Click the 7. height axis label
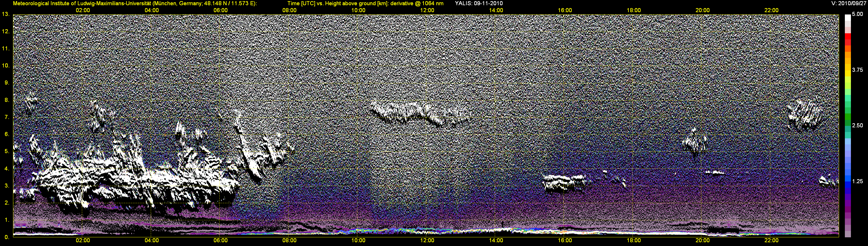The image size is (868, 246). (x=7, y=117)
